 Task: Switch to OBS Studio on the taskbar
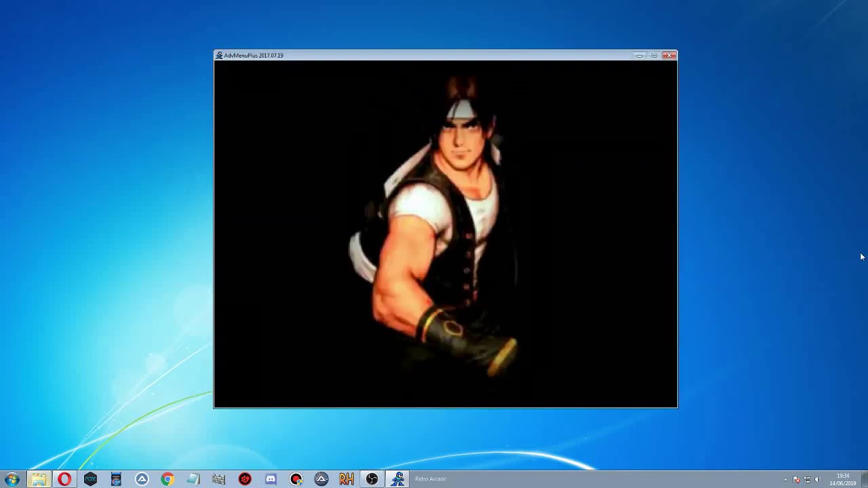point(372,479)
